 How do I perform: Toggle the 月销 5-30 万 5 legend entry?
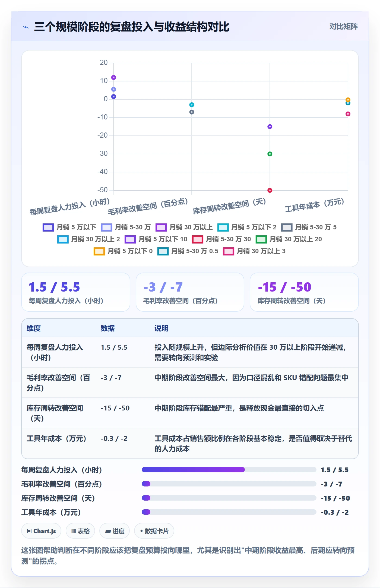point(309,227)
